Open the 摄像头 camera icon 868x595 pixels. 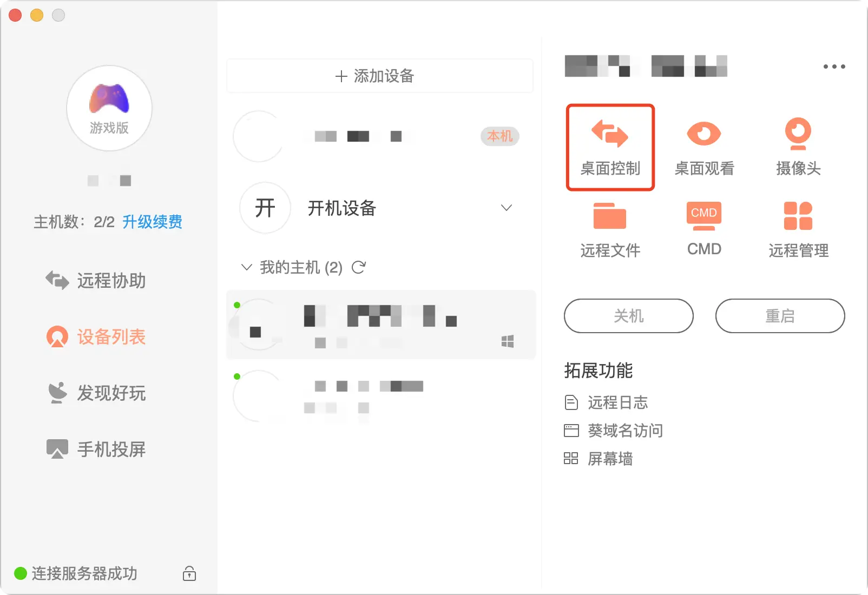(x=798, y=133)
